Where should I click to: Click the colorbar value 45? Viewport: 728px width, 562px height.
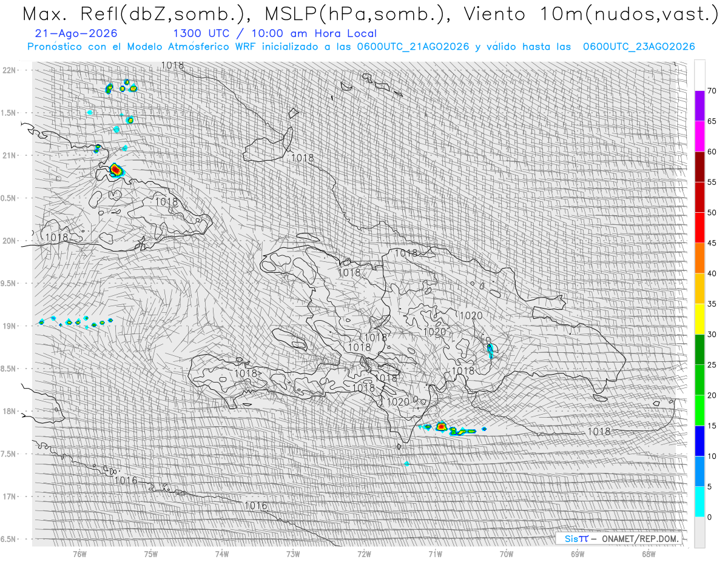[x=712, y=243]
